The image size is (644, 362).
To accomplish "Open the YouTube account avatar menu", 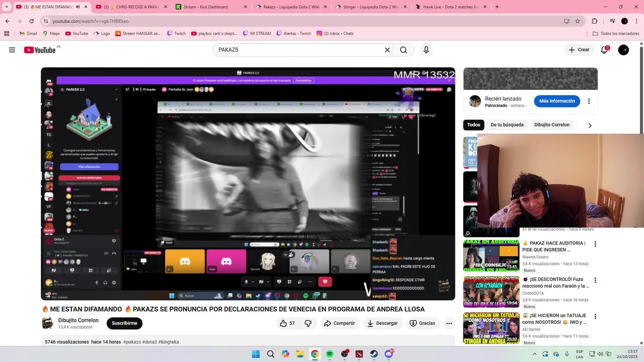I will (623, 50).
